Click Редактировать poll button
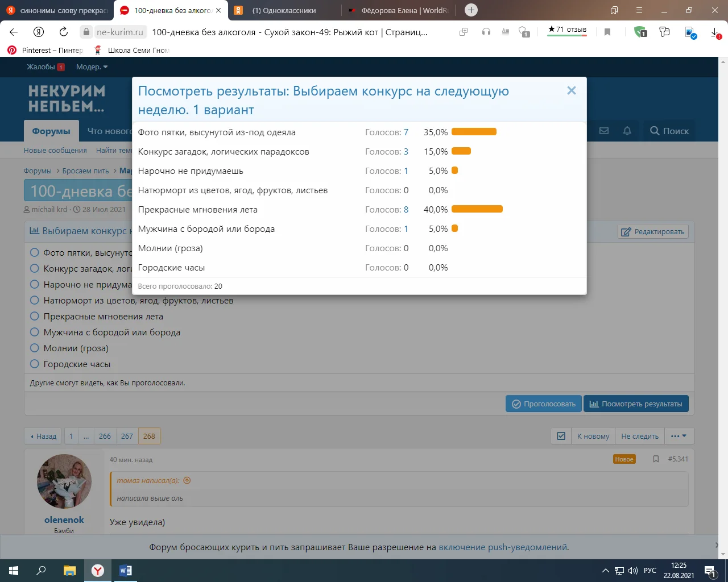 [x=653, y=231]
